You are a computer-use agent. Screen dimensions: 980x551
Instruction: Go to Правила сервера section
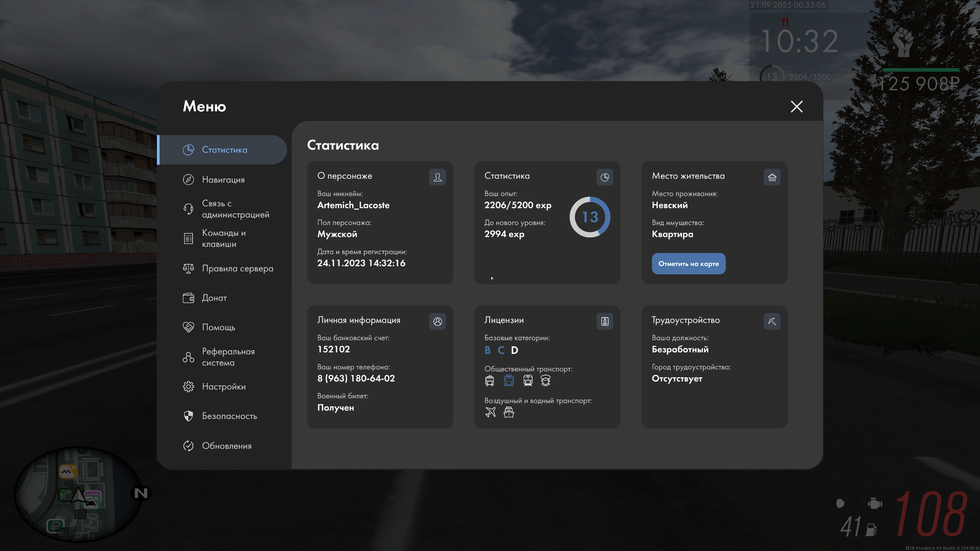(x=237, y=268)
